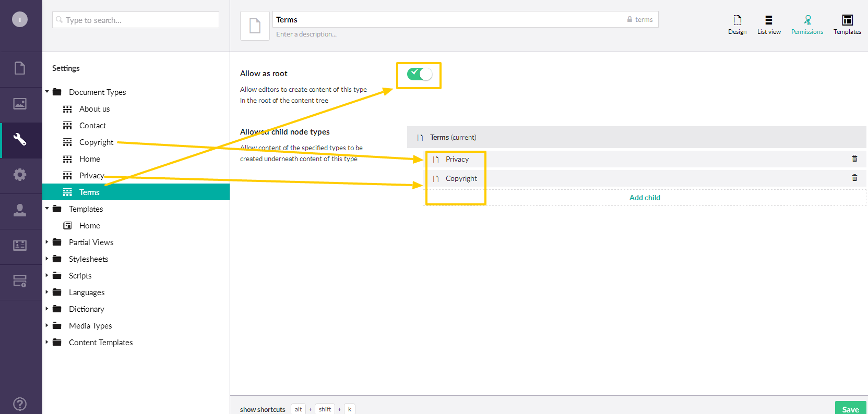This screenshot has width=868, height=414.
Task: Select the Copyright document type
Action: point(96,142)
